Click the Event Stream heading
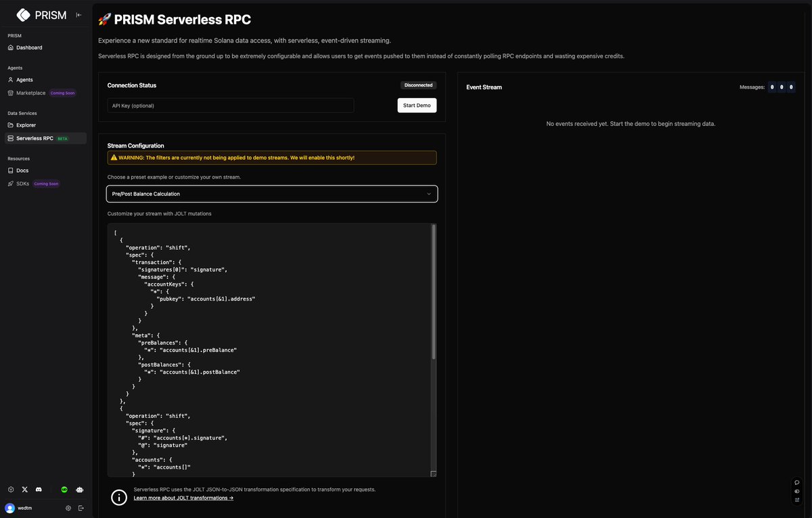The height and width of the screenshot is (518, 812). tap(484, 87)
